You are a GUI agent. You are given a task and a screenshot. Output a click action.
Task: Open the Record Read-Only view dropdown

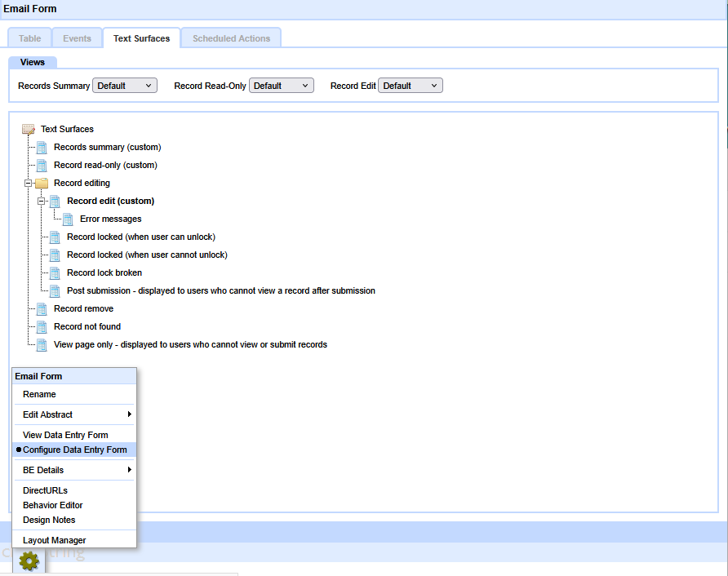(281, 86)
